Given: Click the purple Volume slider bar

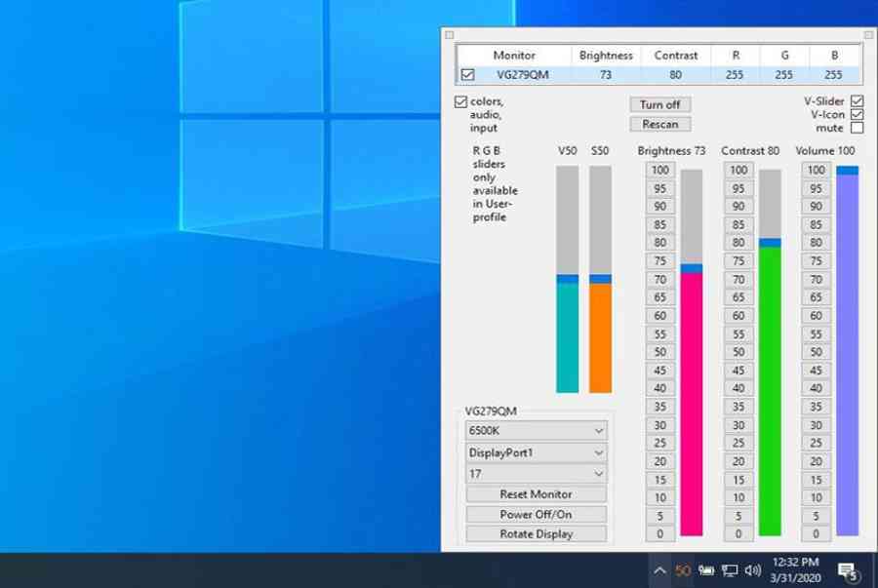Looking at the screenshot, I should [847, 351].
